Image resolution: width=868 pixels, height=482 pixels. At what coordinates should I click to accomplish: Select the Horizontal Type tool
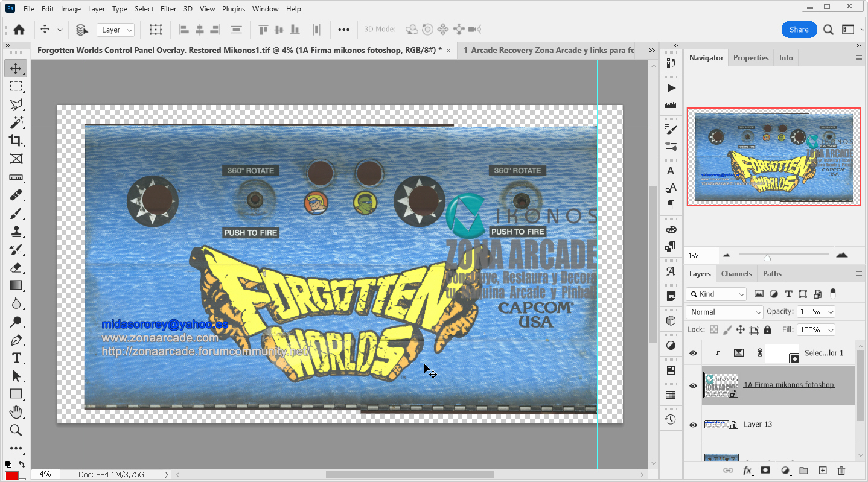[x=16, y=358]
